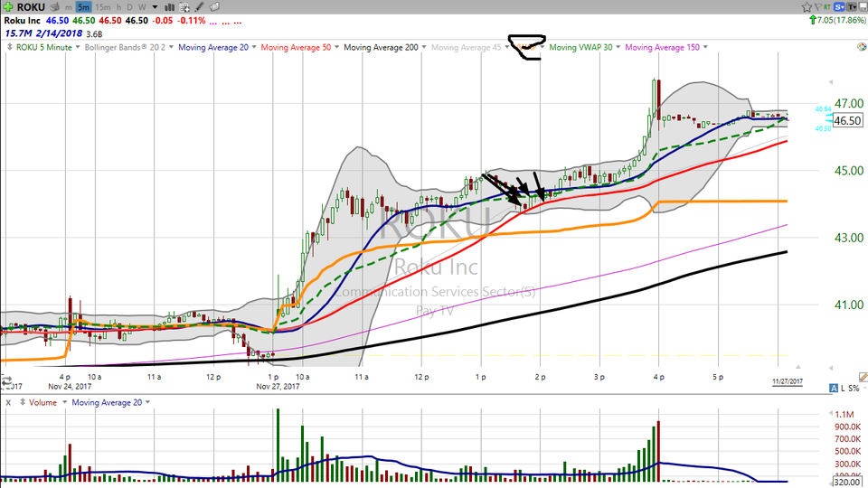This screenshot has width=868, height=488.
Task: Click the Nov 24, 2017 date label on axis
Action: point(70,386)
